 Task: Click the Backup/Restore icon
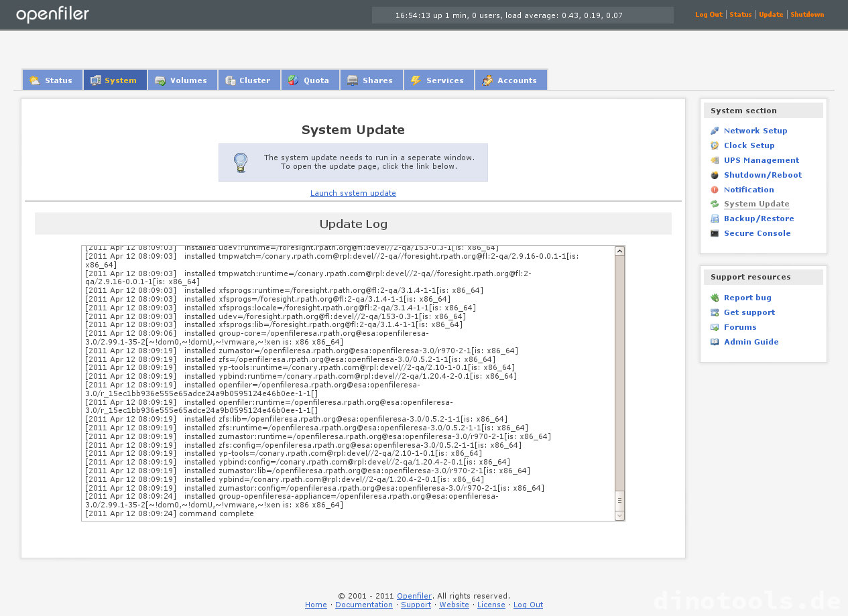click(715, 219)
